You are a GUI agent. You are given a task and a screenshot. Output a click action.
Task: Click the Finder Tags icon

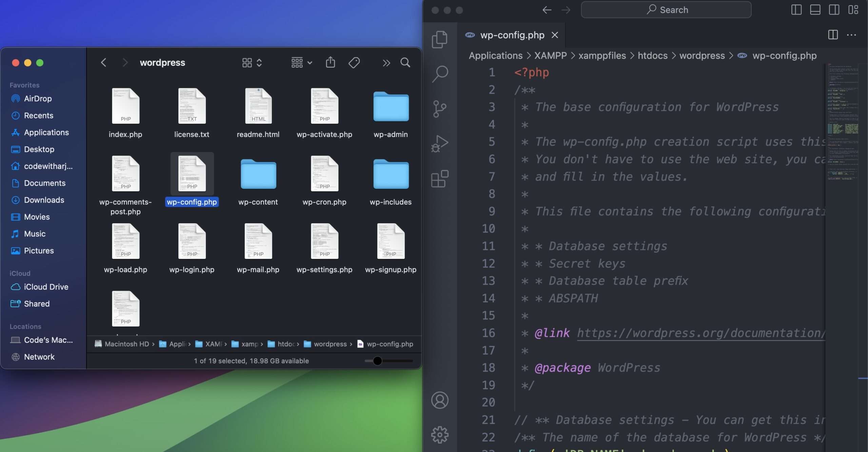pos(354,62)
